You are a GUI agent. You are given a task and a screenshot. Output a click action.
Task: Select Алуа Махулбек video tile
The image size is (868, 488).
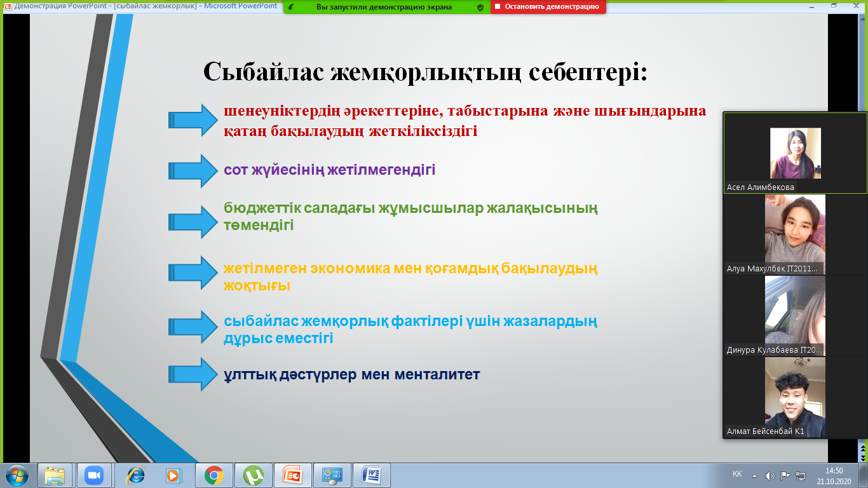point(795,234)
